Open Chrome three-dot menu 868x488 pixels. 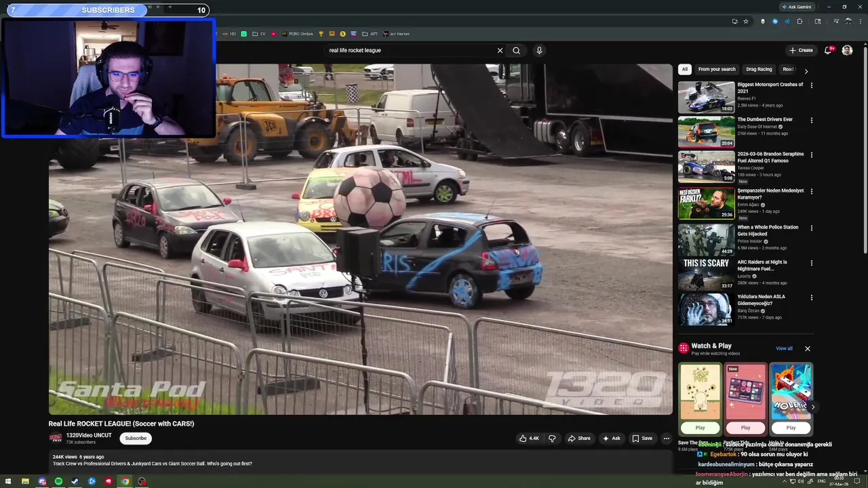859,21
